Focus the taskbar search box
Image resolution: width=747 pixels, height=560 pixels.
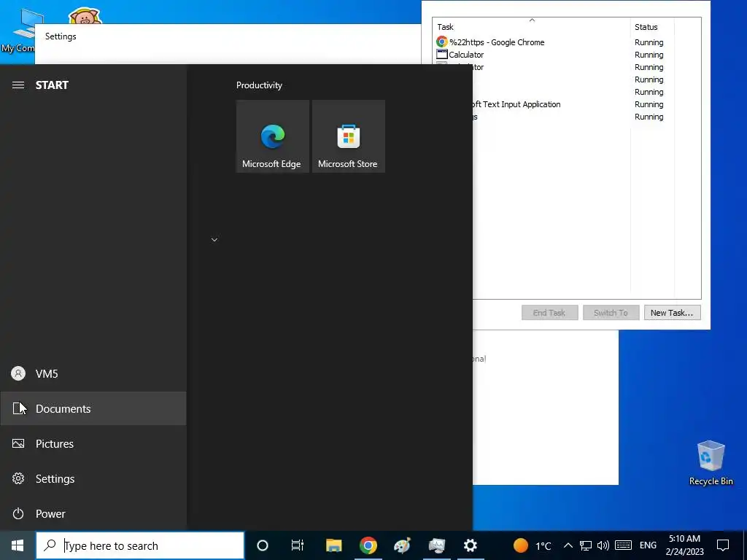pos(140,545)
